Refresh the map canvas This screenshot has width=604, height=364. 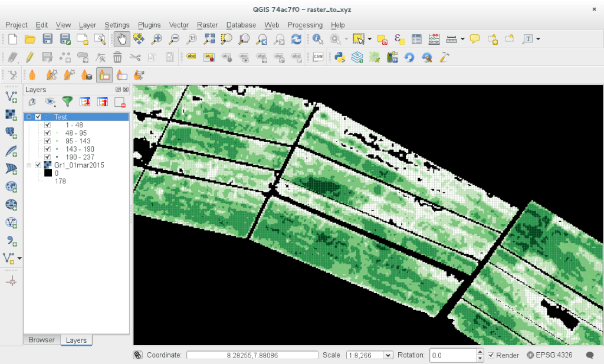pos(297,40)
